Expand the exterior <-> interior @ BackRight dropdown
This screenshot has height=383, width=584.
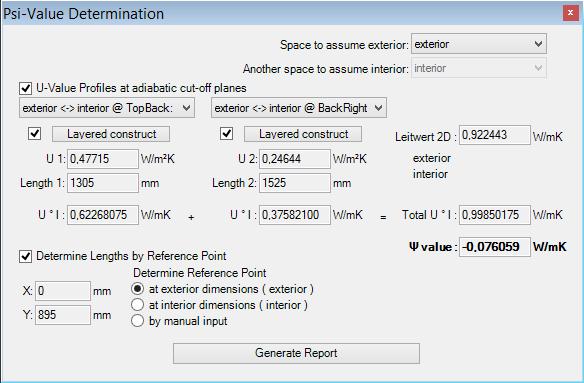pyautogui.click(x=299, y=108)
